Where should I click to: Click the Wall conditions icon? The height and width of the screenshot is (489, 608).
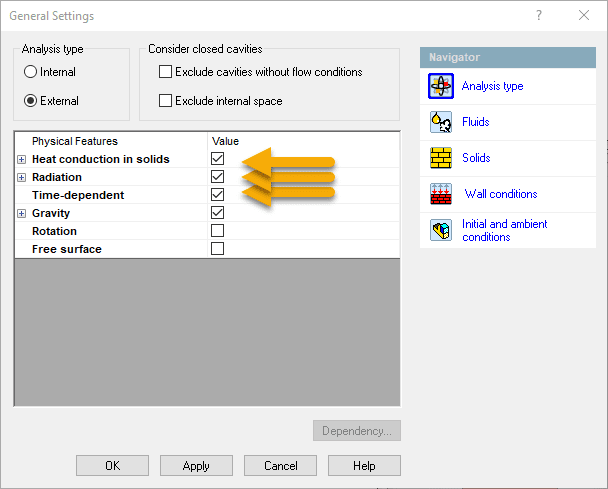pos(440,194)
